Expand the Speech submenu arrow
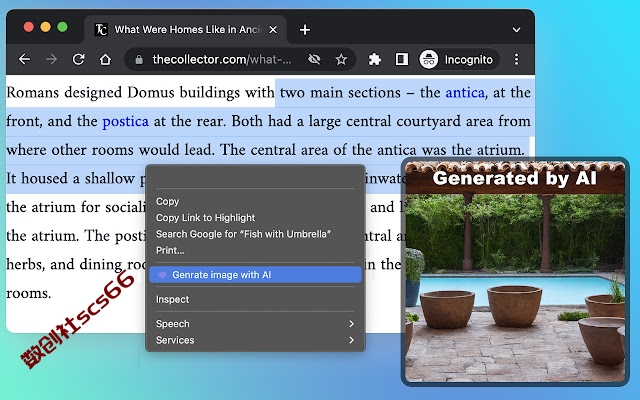Image resolution: width=640 pixels, height=400 pixels. [351, 324]
